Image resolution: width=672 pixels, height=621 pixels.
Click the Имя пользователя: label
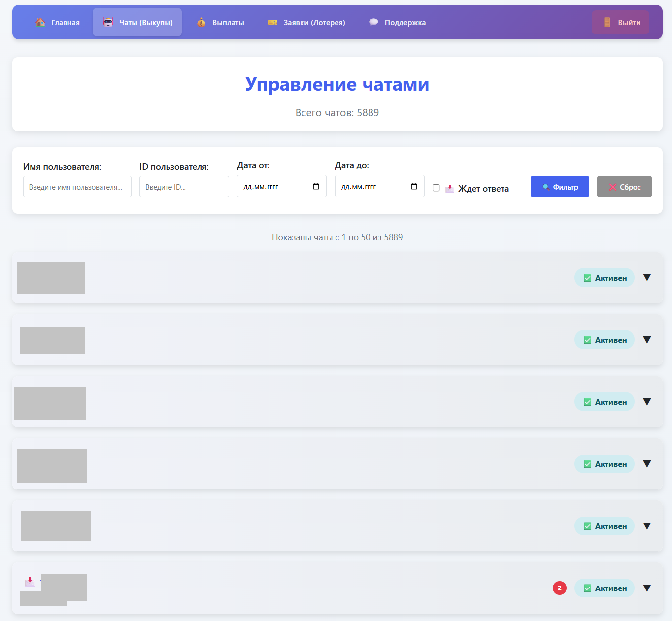[62, 167]
